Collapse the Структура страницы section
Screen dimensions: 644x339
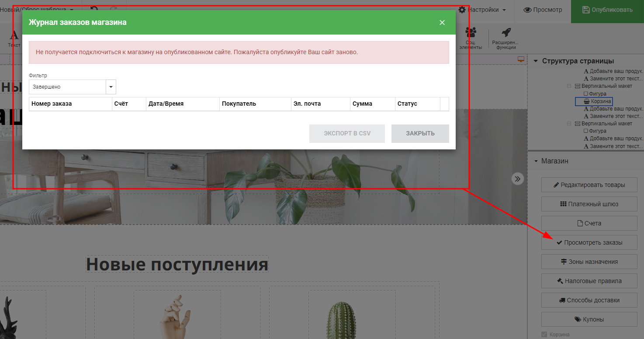click(536, 61)
